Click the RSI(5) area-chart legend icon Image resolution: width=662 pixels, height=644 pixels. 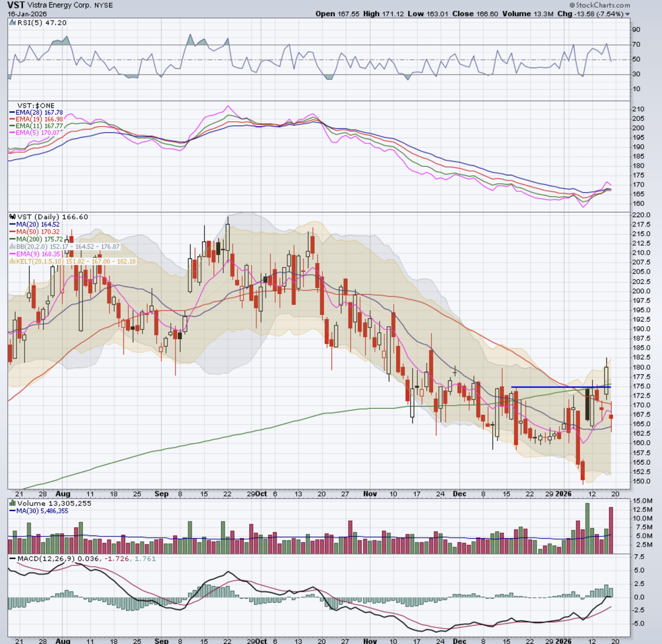(x=13, y=23)
